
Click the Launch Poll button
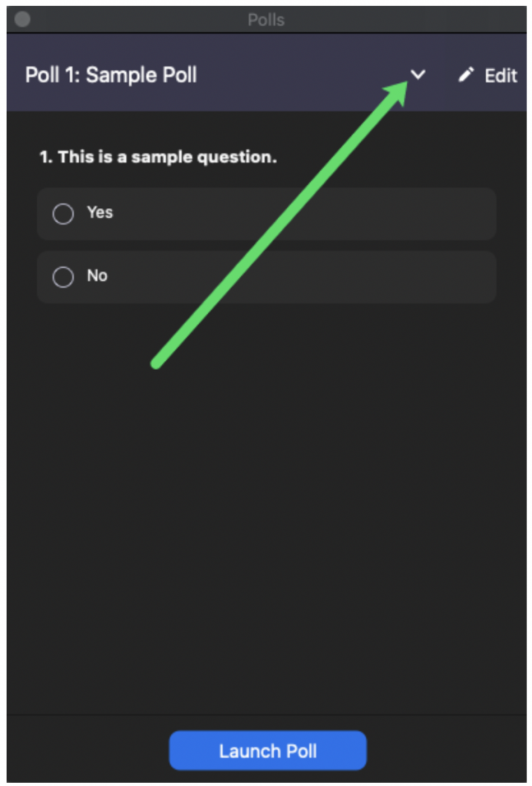267,751
